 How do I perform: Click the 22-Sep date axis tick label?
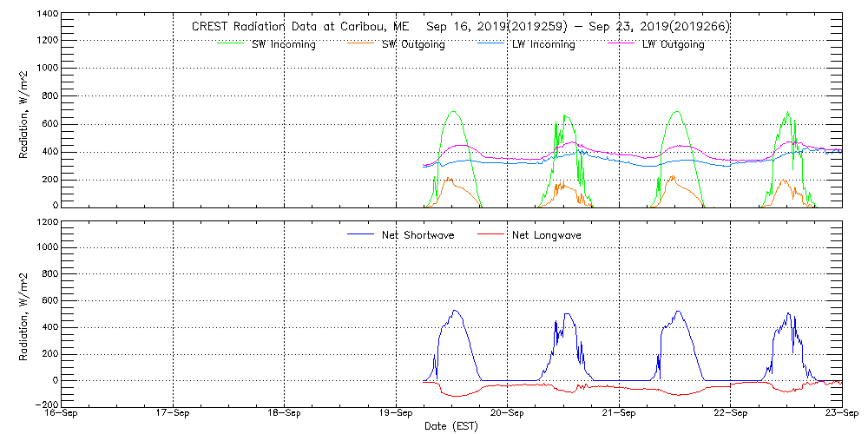pyautogui.click(x=730, y=415)
